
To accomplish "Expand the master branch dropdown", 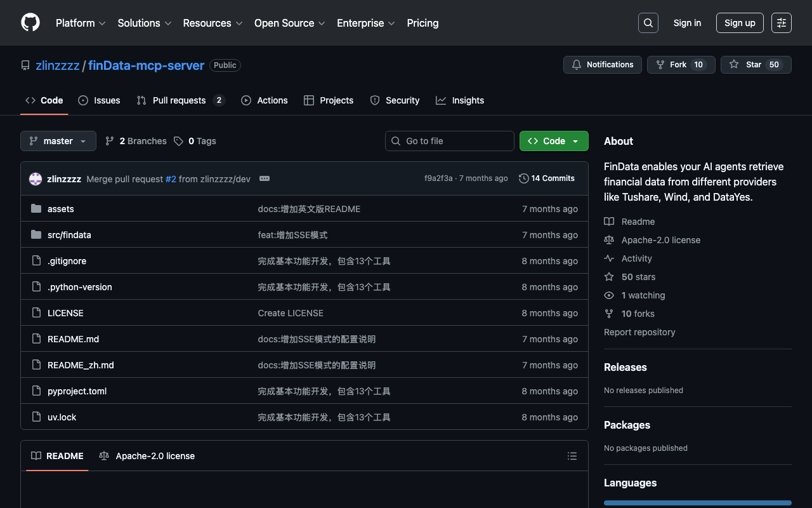I will tap(58, 141).
